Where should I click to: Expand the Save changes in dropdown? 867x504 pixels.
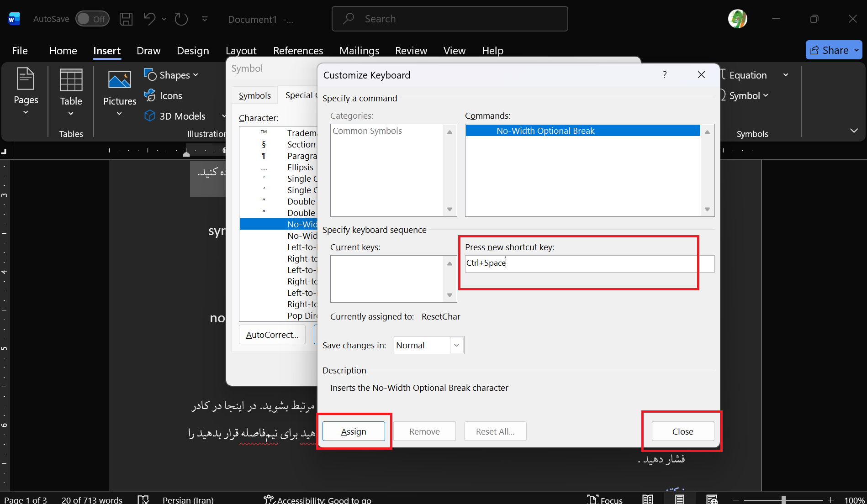click(456, 346)
